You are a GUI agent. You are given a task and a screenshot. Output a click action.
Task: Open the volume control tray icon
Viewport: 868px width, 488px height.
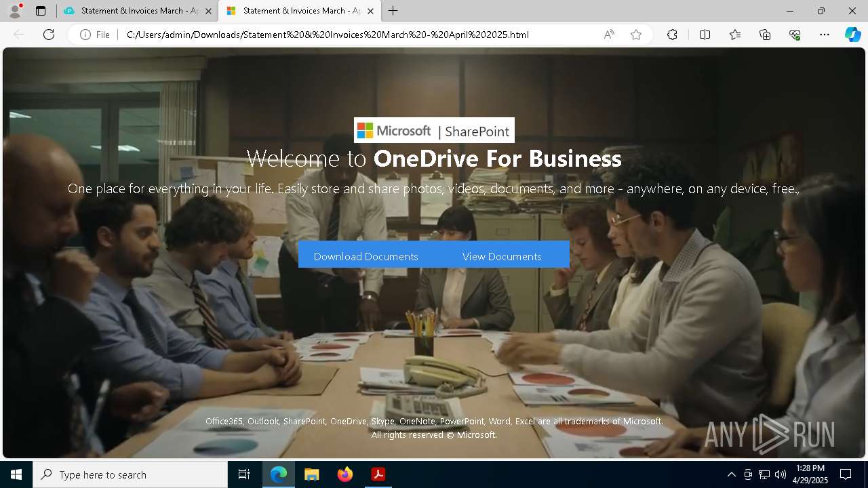coord(780,474)
